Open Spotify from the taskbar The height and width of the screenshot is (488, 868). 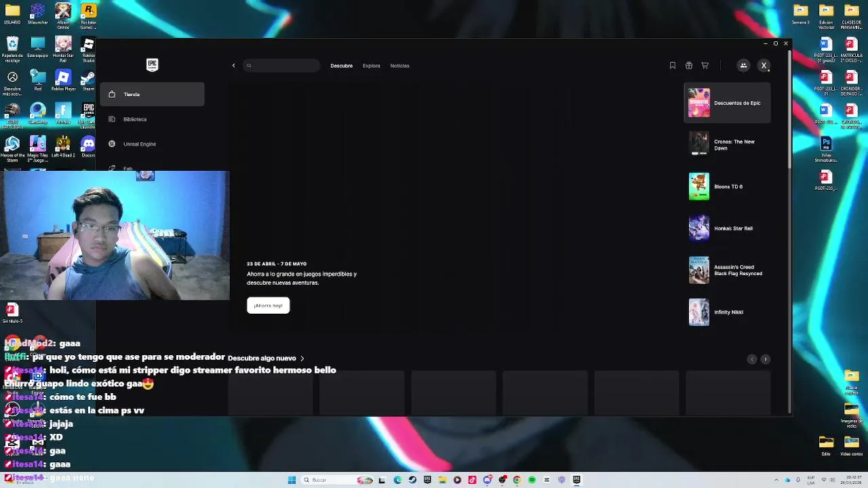[532, 480]
